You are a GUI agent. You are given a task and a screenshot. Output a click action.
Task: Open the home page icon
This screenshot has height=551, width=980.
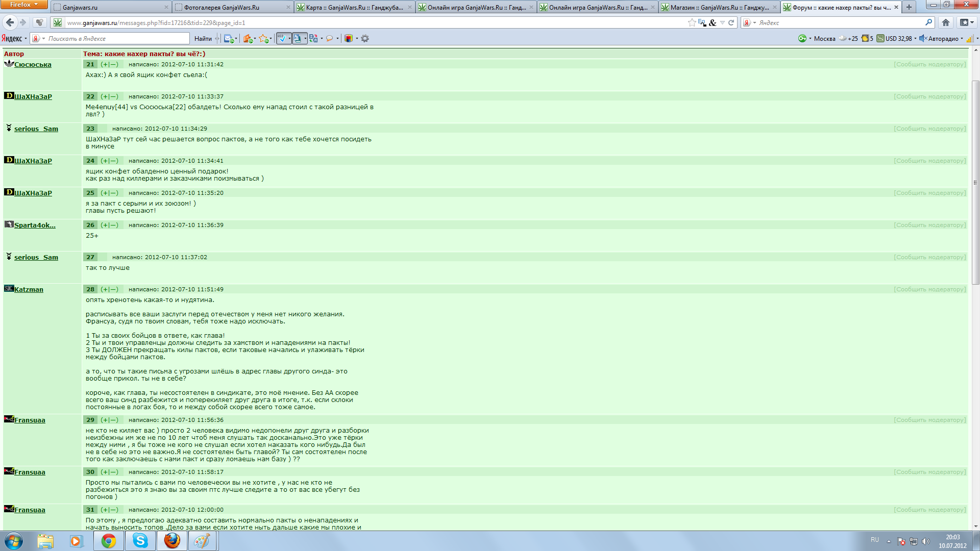click(x=945, y=22)
